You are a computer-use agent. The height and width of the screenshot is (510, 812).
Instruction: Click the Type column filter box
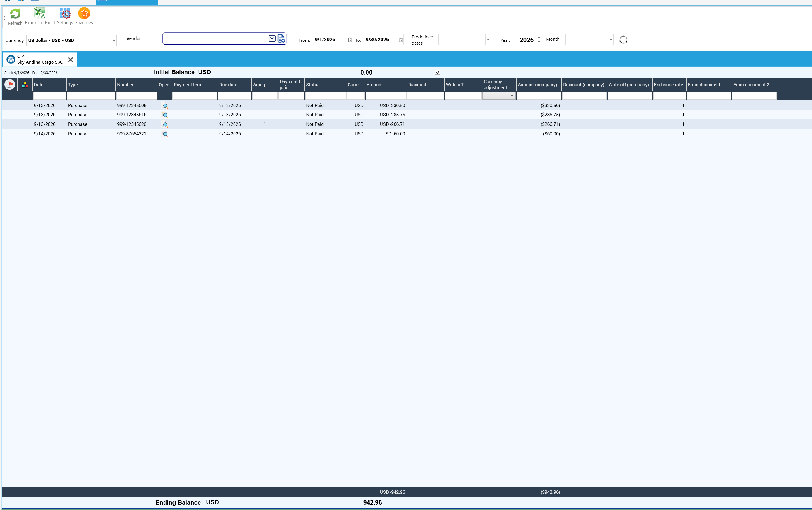pos(91,96)
